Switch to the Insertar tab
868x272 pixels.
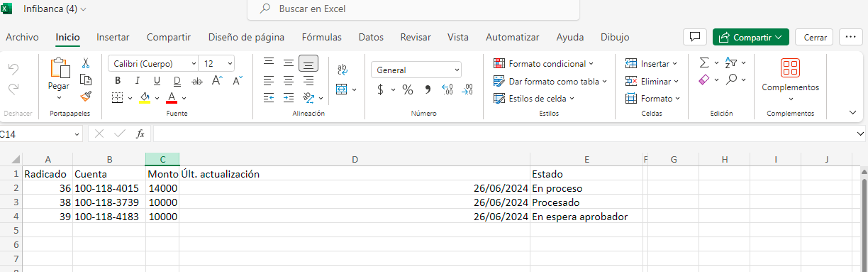point(113,37)
